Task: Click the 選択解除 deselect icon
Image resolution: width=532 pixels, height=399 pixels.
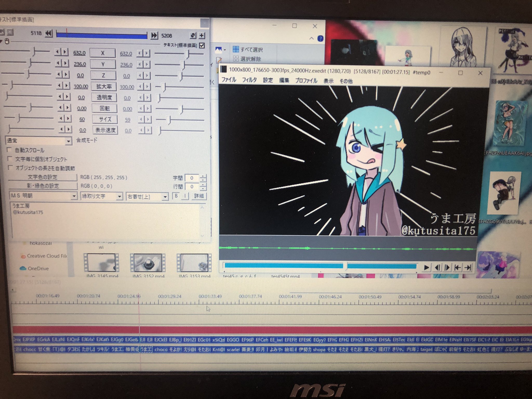Action: click(236, 59)
